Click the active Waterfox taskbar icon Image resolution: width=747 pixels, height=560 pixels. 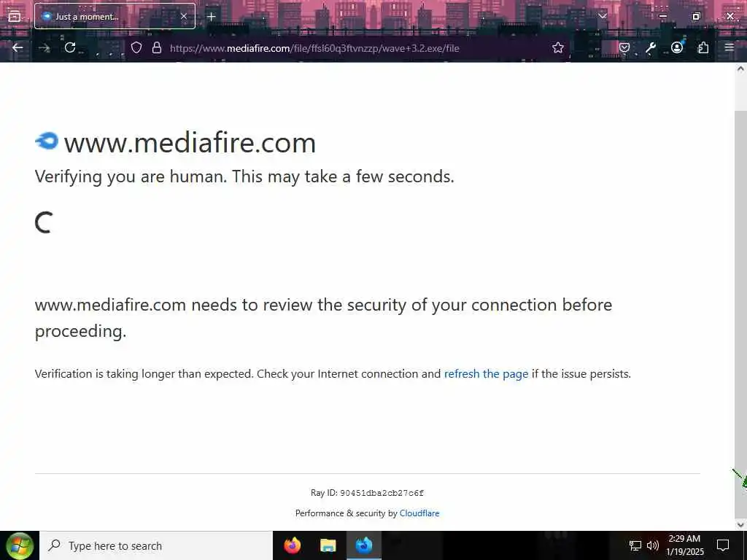pyautogui.click(x=363, y=545)
